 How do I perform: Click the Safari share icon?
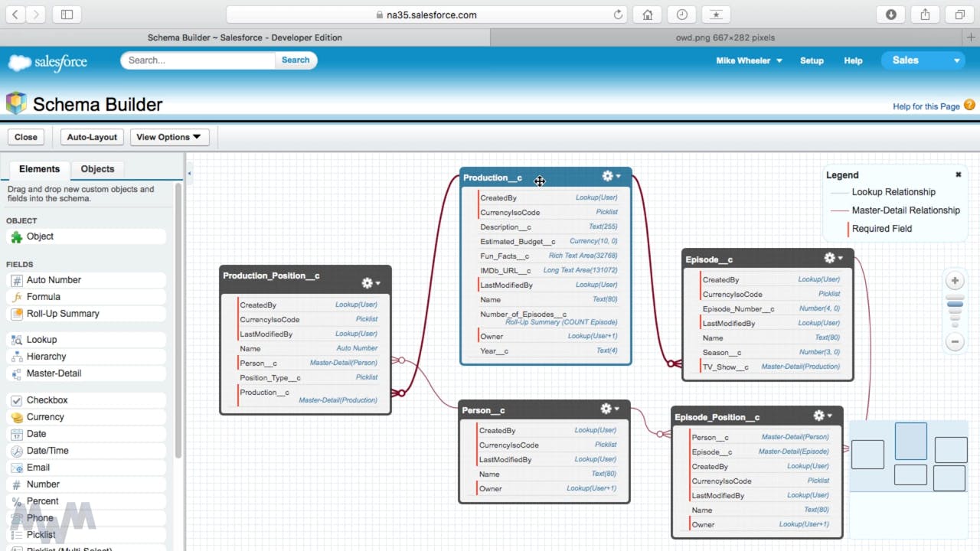click(x=926, y=15)
